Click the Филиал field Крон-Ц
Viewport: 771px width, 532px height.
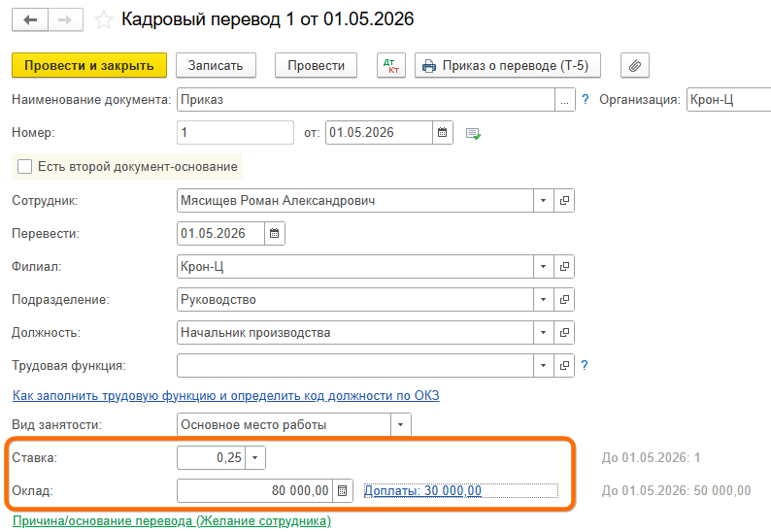click(355, 267)
